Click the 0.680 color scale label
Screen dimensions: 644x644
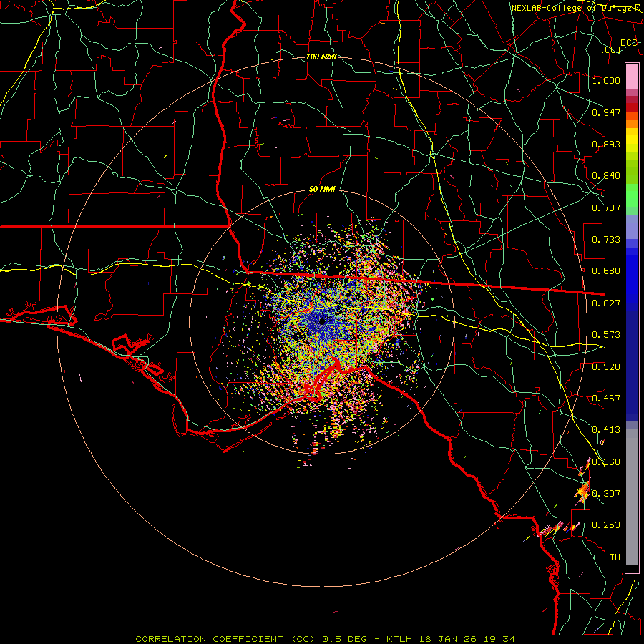coord(606,271)
